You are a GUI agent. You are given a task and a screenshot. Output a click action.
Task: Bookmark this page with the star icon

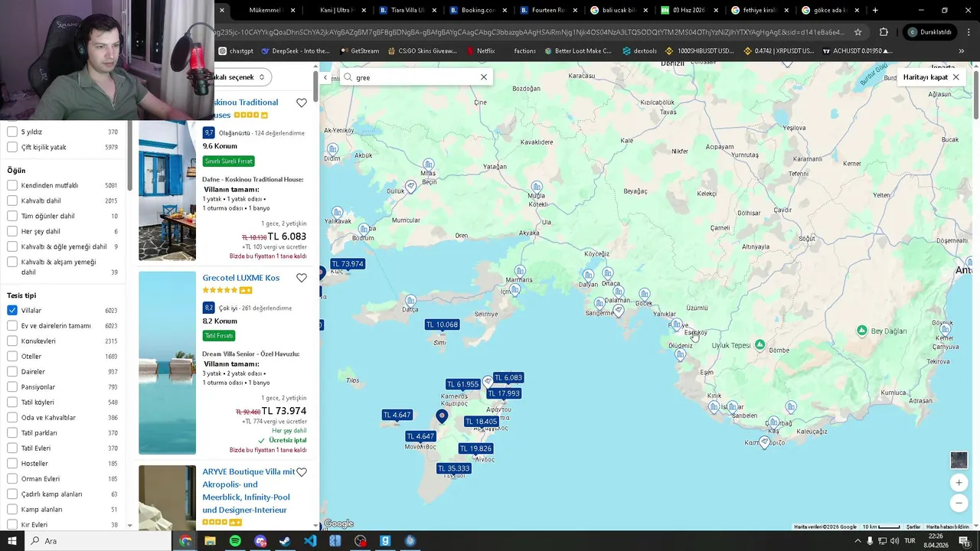(x=858, y=32)
